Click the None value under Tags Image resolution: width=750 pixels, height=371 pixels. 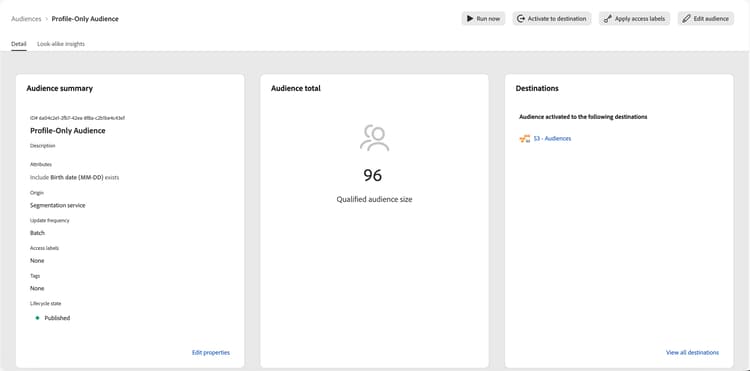(x=37, y=288)
